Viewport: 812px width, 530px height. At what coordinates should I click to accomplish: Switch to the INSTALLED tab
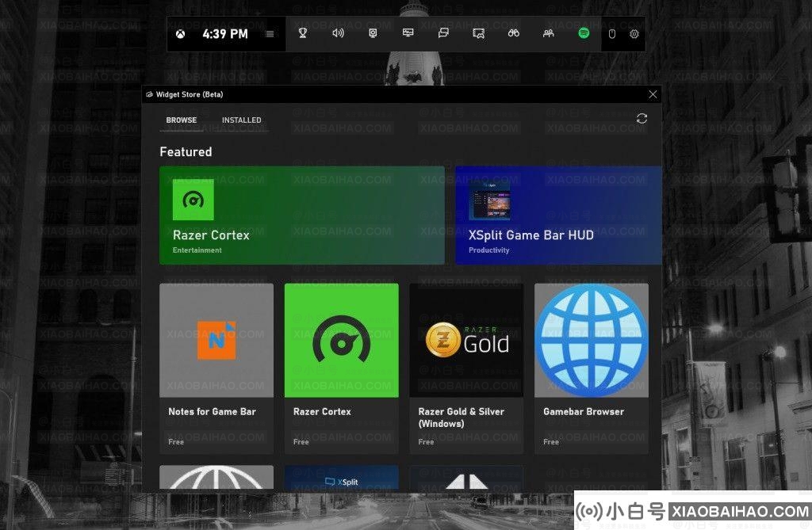(x=241, y=120)
